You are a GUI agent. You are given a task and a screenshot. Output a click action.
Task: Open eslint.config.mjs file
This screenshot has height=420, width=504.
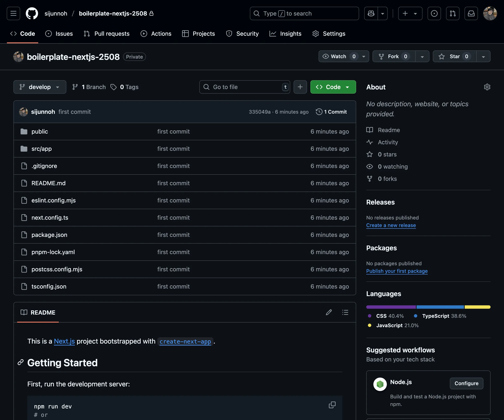(x=54, y=200)
